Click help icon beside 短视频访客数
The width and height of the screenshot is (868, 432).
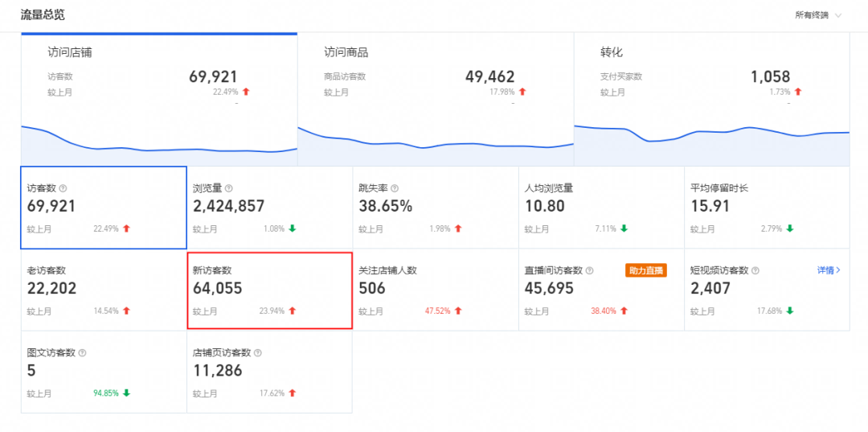point(755,271)
